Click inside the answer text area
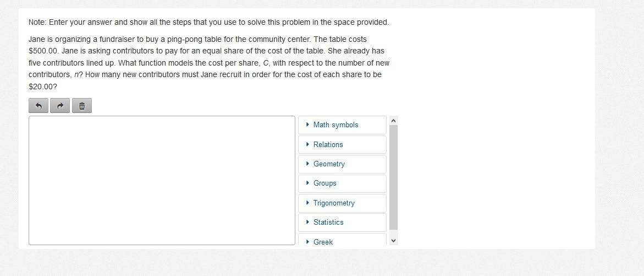The width and height of the screenshot is (644, 276). pyautogui.click(x=162, y=180)
